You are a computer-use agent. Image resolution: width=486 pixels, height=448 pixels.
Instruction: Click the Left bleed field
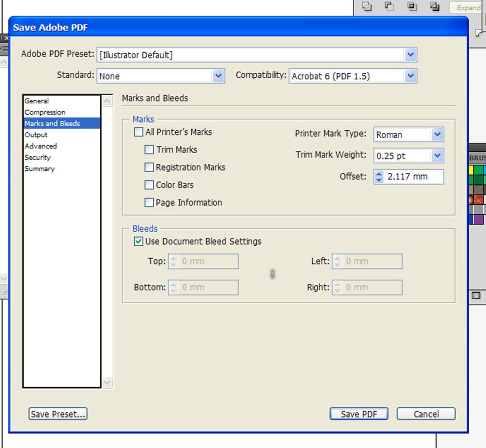pos(367,261)
